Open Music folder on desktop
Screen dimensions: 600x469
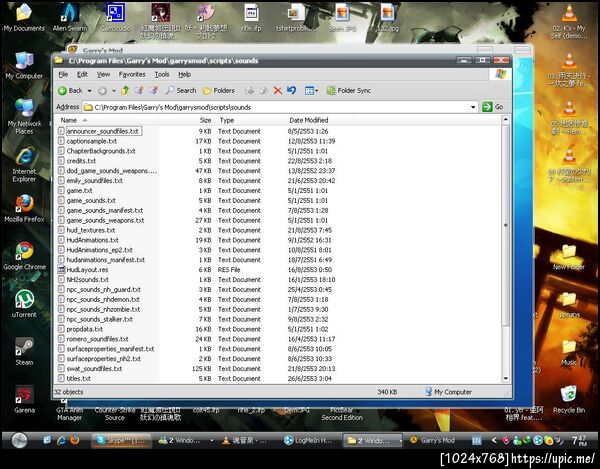(569, 352)
